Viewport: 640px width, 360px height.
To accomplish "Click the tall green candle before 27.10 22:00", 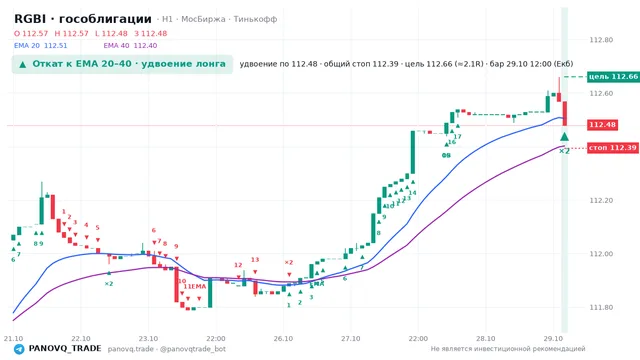I will point(413,152).
